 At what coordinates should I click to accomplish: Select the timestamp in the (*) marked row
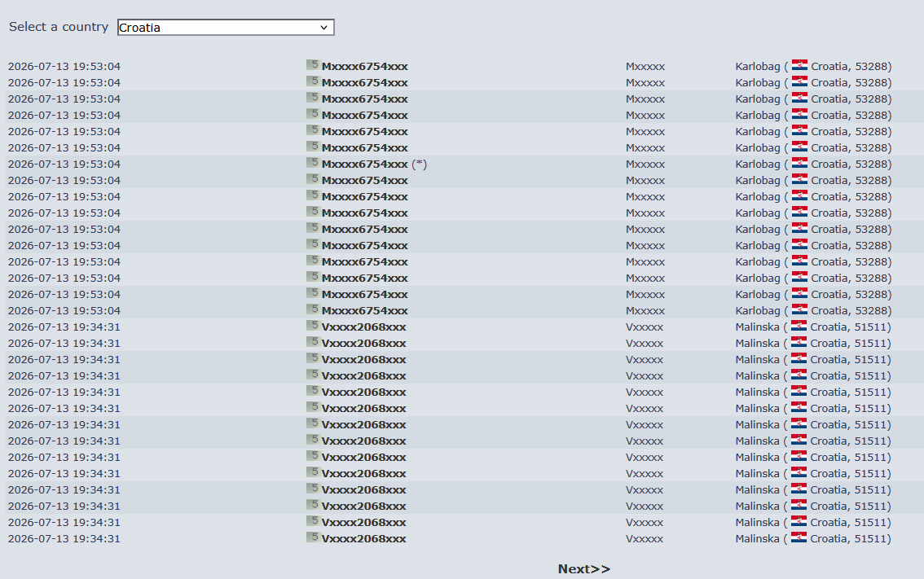click(64, 164)
